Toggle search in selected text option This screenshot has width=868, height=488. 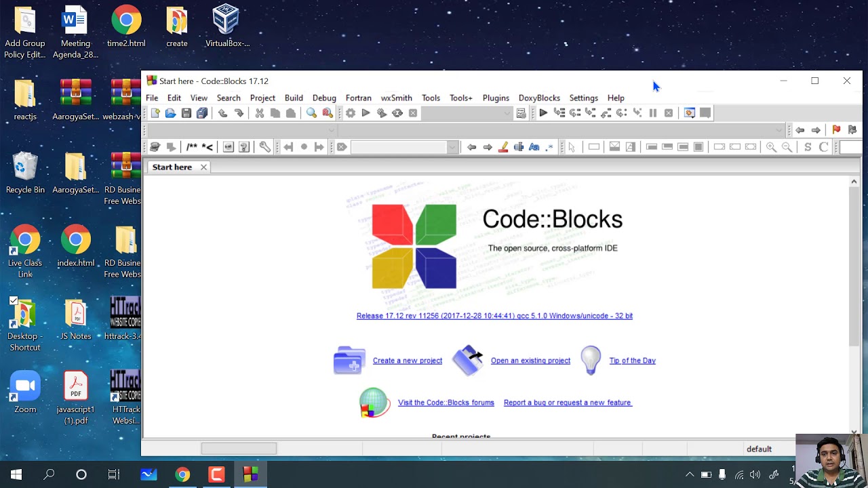click(519, 147)
